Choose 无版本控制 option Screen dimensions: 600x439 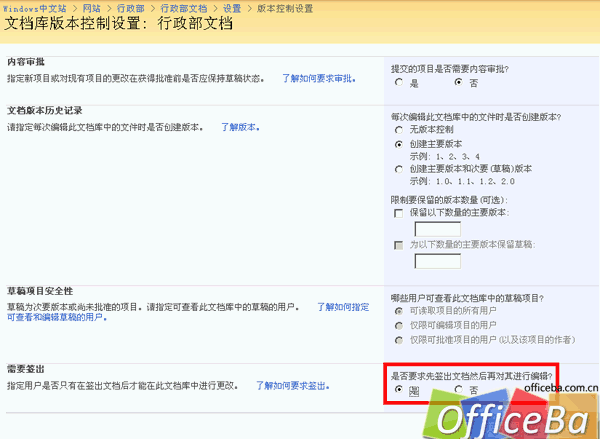[x=399, y=130]
